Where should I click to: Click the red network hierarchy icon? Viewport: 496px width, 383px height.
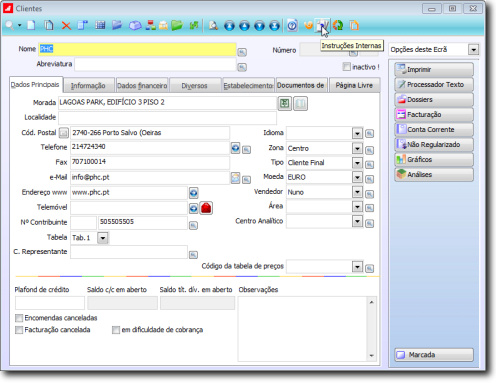[x=151, y=25]
